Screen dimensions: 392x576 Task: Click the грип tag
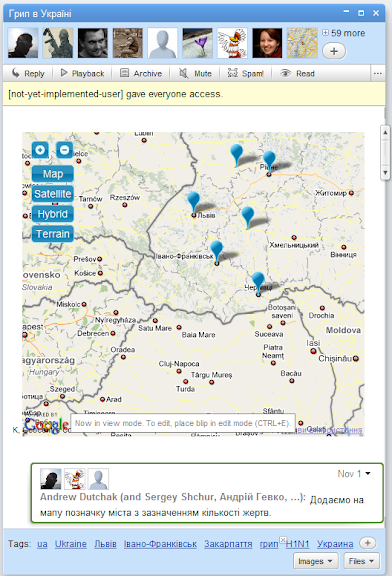point(269,544)
